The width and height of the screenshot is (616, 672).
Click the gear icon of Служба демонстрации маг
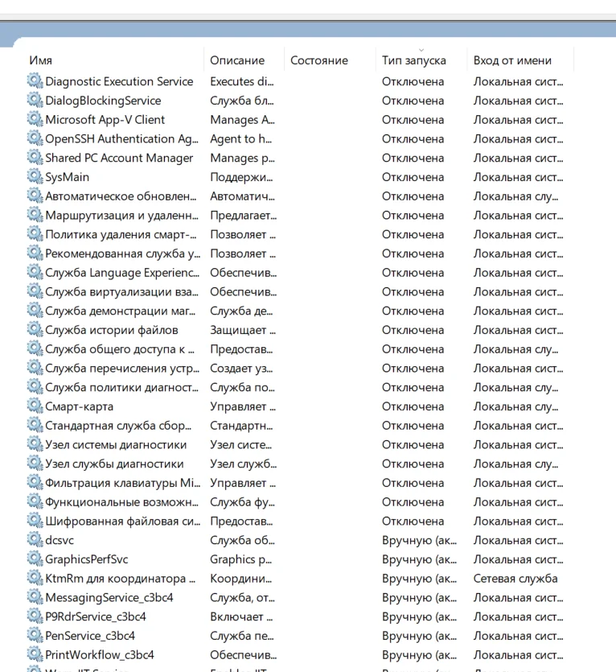click(x=35, y=311)
